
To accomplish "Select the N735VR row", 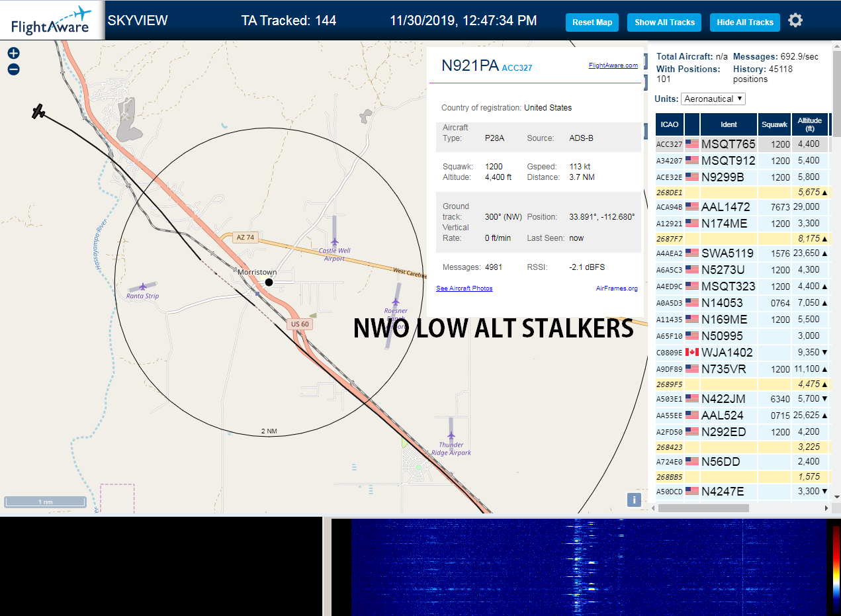I will (x=743, y=369).
